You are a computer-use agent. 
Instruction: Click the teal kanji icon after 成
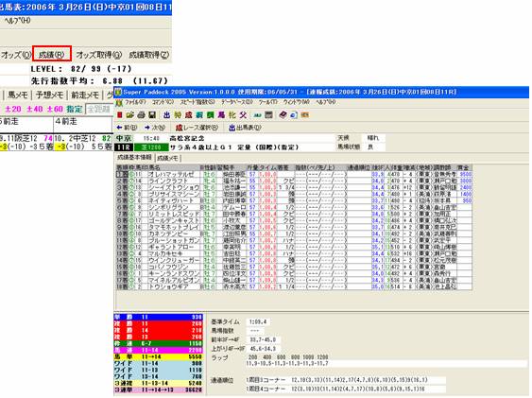(x=199, y=115)
